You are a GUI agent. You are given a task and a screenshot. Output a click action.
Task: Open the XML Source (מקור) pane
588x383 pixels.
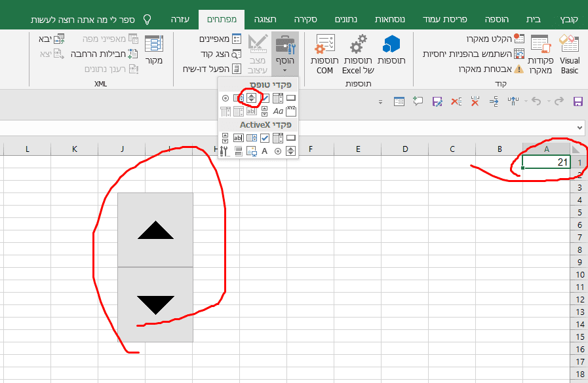(154, 50)
